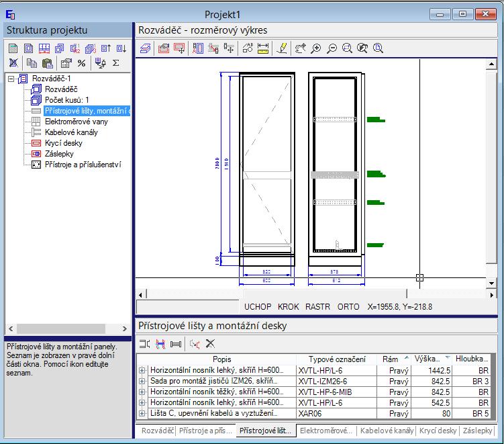
Task: Click the zoom in magnifier
Action: (x=316, y=48)
